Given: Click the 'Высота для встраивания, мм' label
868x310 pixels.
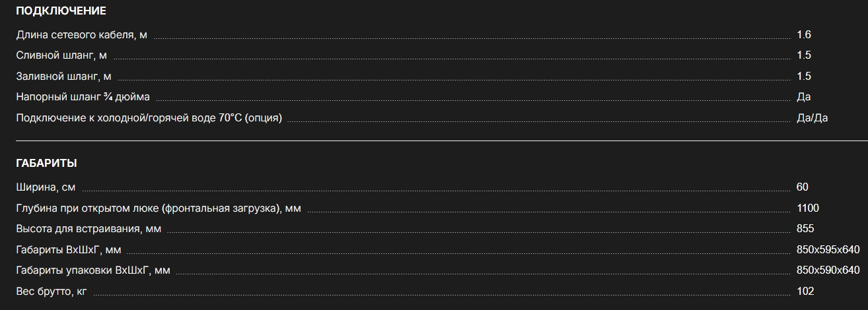Looking at the screenshot, I should (x=89, y=229).
